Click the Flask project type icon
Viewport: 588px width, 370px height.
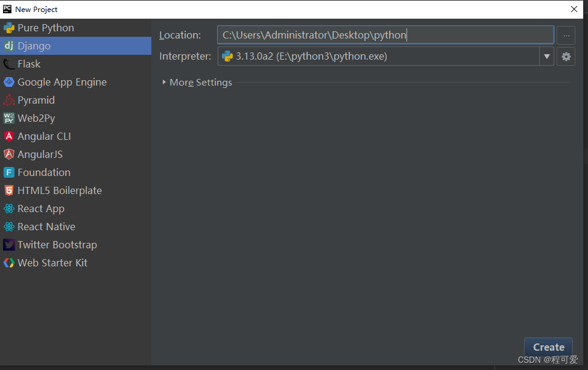pos(9,64)
